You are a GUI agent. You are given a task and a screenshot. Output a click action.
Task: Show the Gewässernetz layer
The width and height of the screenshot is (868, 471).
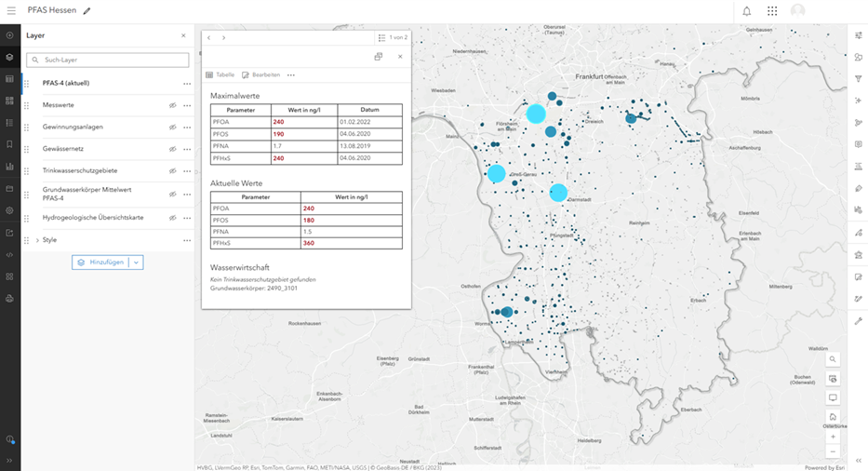pos(173,149)
